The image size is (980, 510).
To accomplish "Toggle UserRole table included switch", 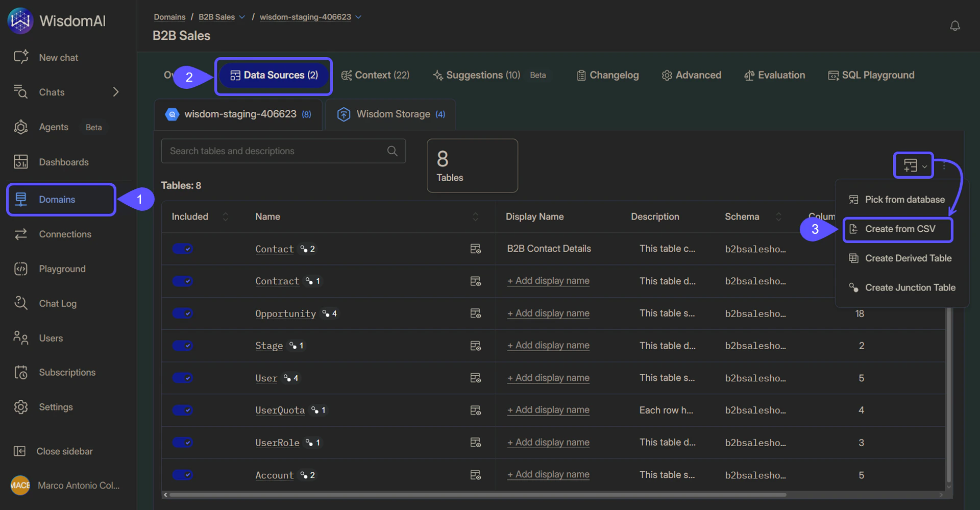I will (182, 443).
